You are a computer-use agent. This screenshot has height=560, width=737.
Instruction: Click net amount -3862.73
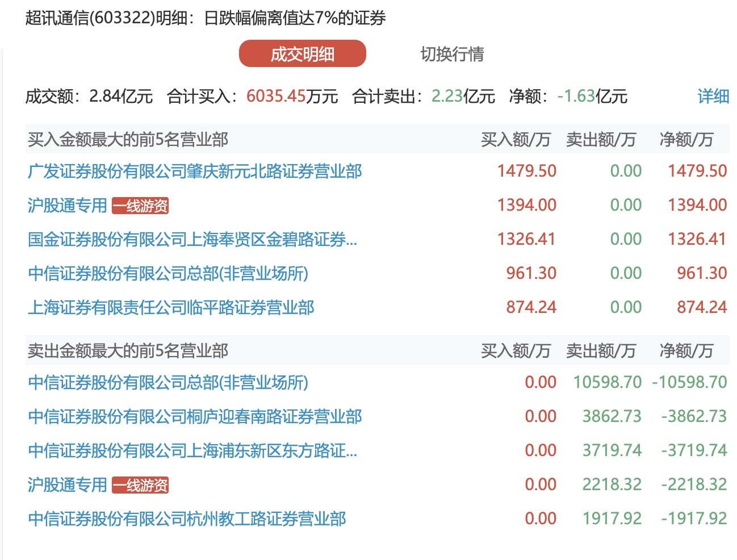tap(694, 416)
